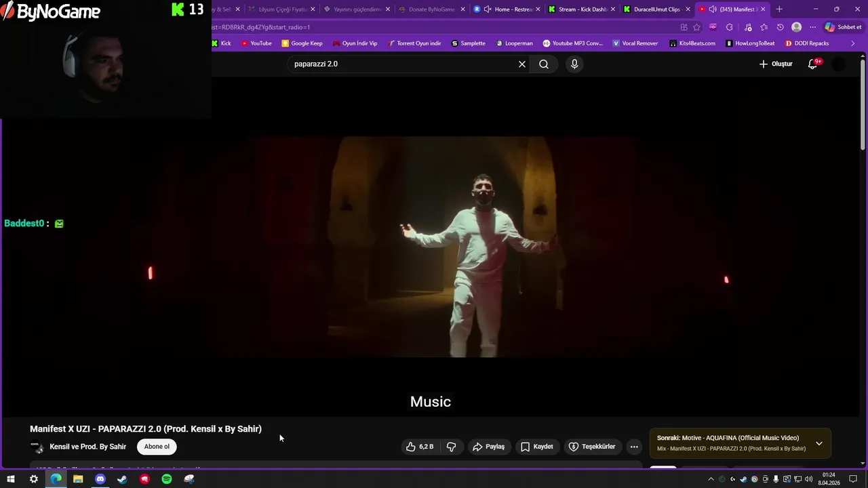868x488 pixels.
Task: Open Copilot Sohbet et button
Action: click(843, 27)
